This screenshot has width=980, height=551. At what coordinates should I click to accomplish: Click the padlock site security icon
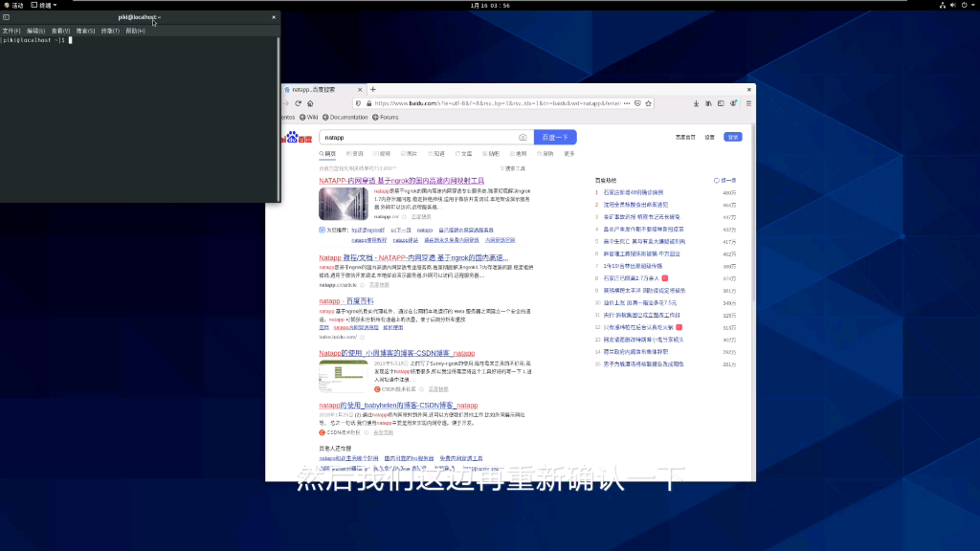click(x=368, y=103)
